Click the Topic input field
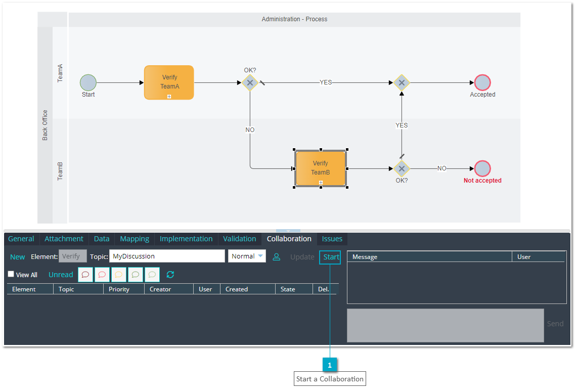The height and width of the screenshot is (392, 576). point(167,256)
